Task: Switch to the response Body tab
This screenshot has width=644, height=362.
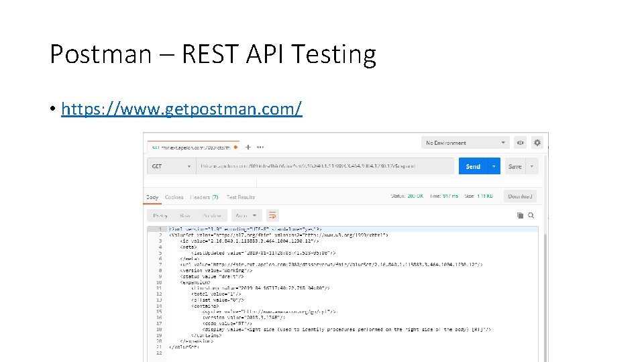Action: coord(152,197)
